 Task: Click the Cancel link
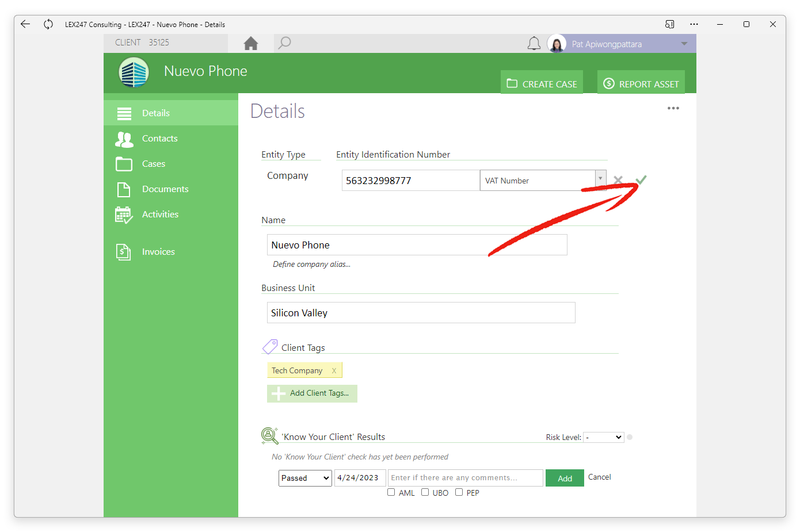pyautogui.click(x=599, y=477)
